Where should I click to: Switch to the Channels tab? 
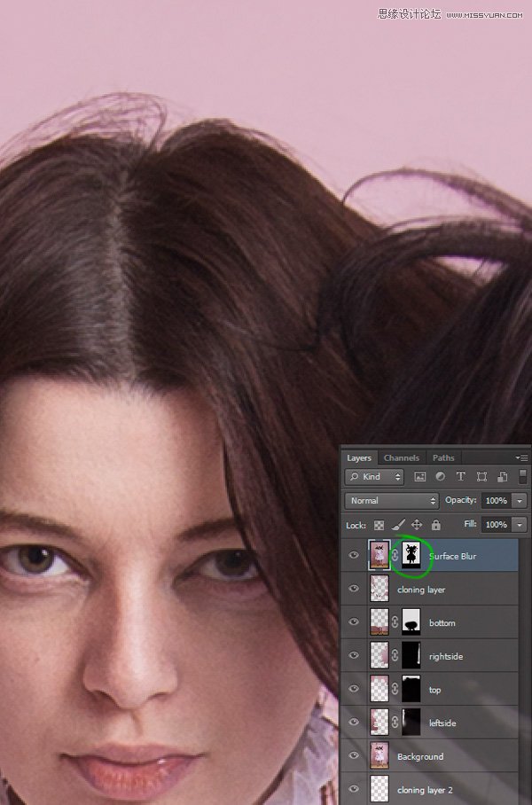(402, 458)
